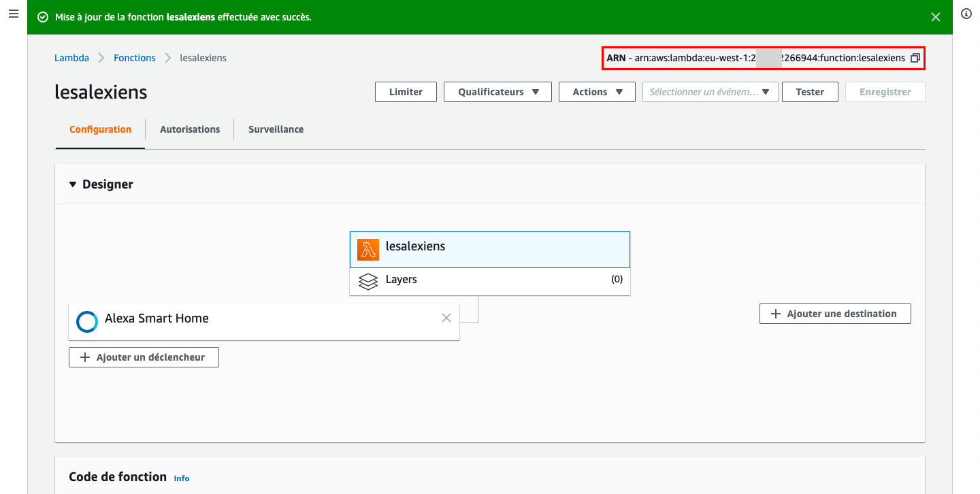
Task: Click the Code de fonction heading
Action: [118, 477]
